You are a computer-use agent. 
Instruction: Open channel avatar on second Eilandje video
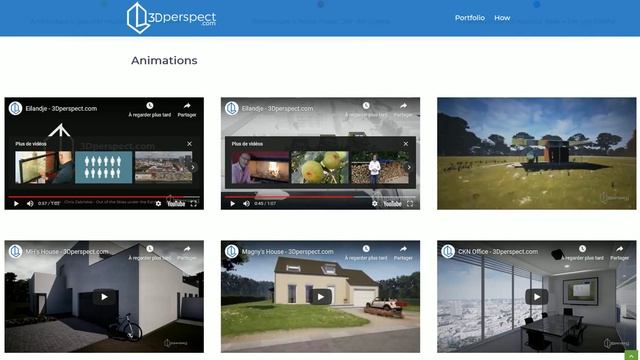[232, 109]
